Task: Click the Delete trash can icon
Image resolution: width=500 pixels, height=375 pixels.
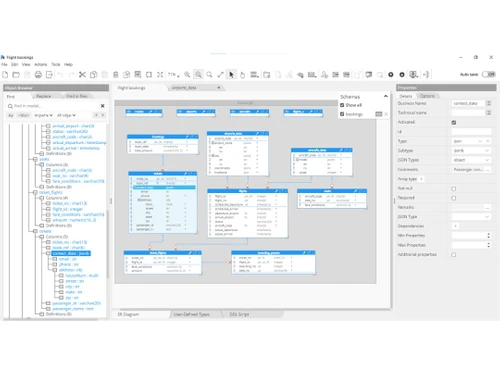Action: pyautogui.click(x=116, y=75)
